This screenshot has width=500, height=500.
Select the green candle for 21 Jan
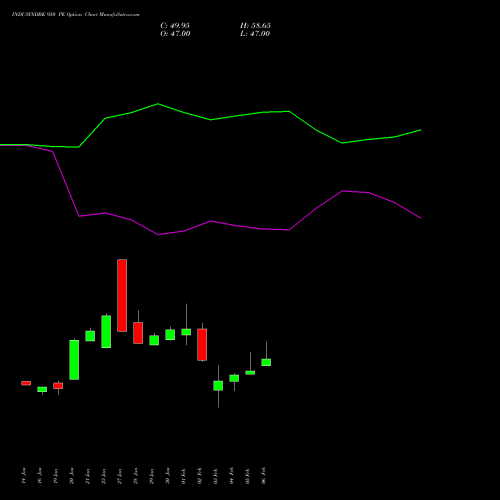point(90,336)
